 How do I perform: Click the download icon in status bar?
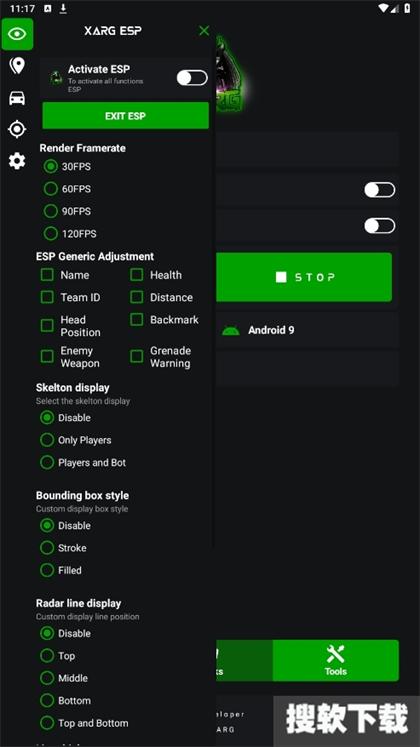(63, 9)
